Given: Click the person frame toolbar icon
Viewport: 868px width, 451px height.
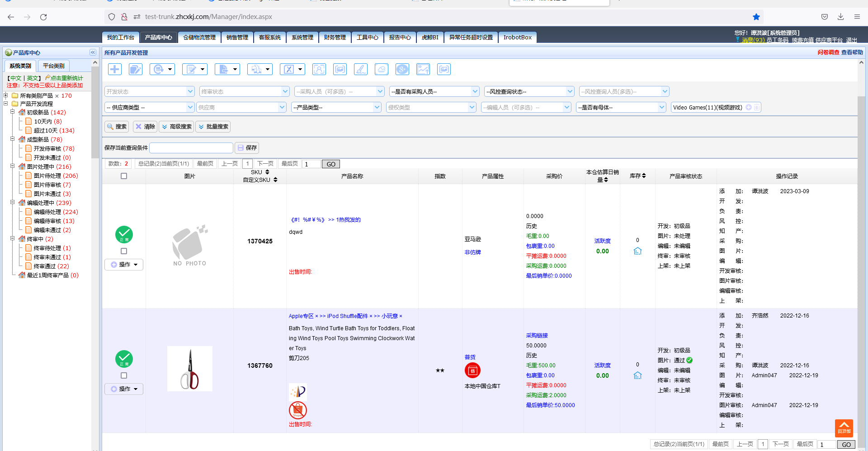Looking at the screenshot, I should pyautogui.click(x=319, y=69).
